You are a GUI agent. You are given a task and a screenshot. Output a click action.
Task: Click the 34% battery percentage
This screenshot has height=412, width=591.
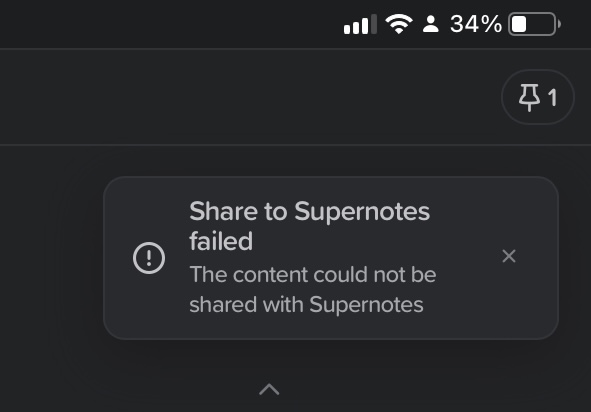(476, 24)
